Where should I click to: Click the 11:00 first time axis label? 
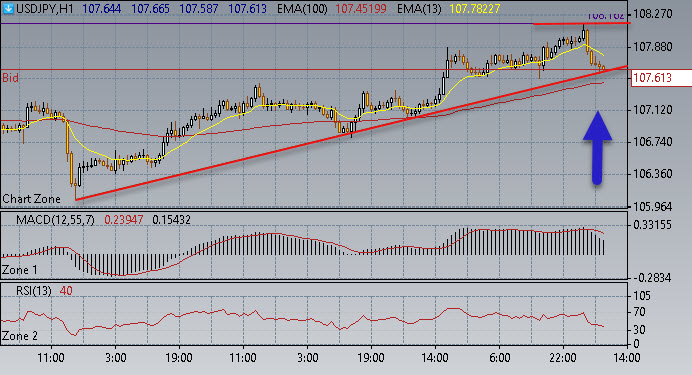coord(51,357)
